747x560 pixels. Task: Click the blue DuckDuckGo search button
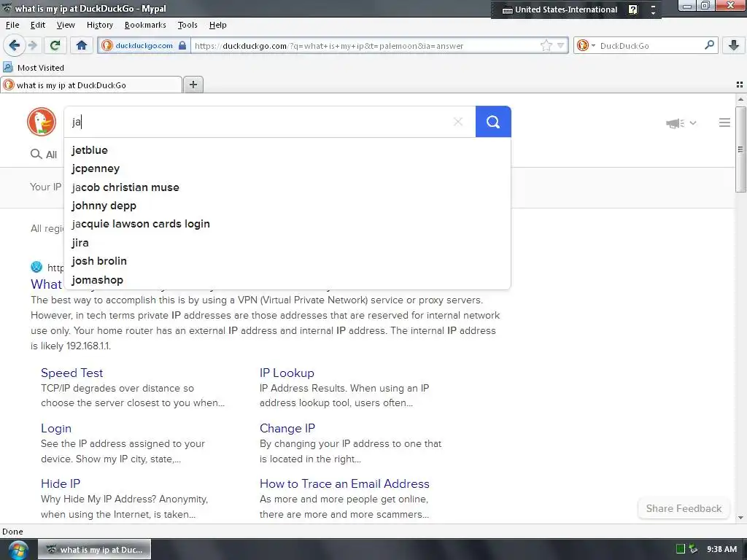pyautogui.click(x=493, y=122)
